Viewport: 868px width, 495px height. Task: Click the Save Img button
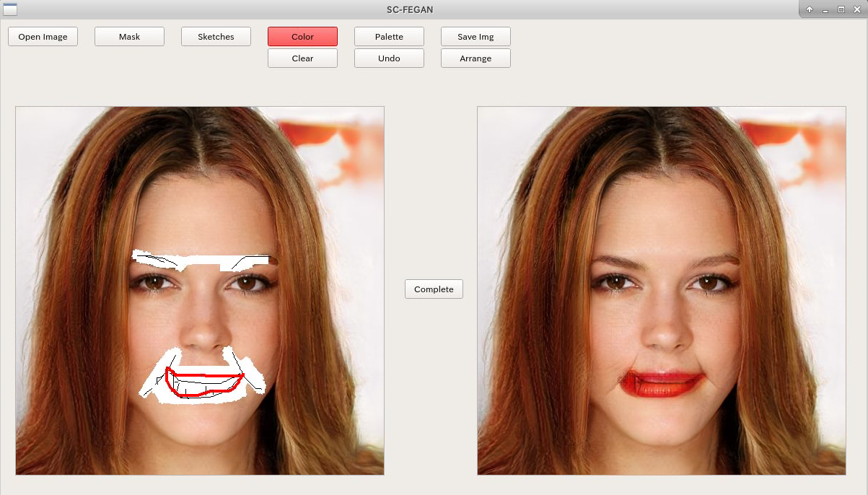475,37
